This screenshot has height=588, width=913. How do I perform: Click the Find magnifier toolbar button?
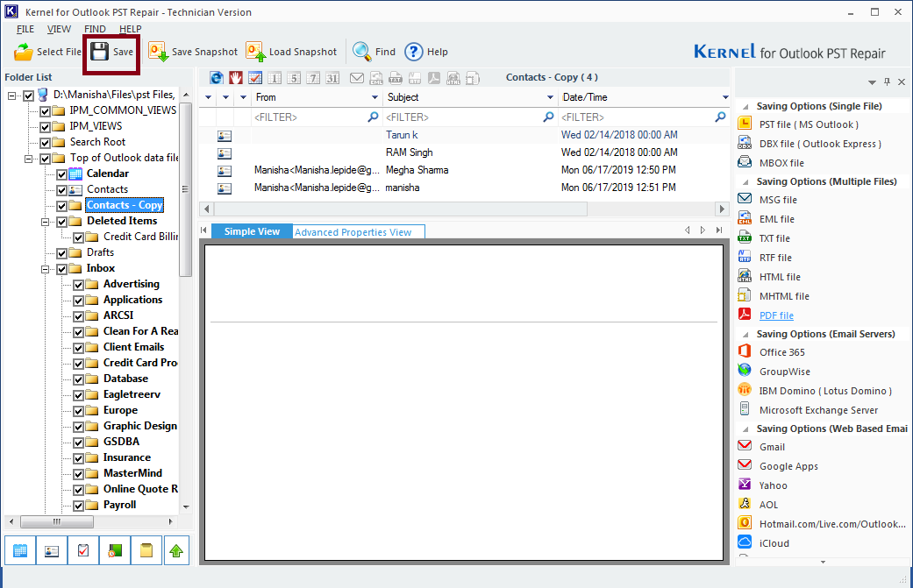tap(374, 52)
